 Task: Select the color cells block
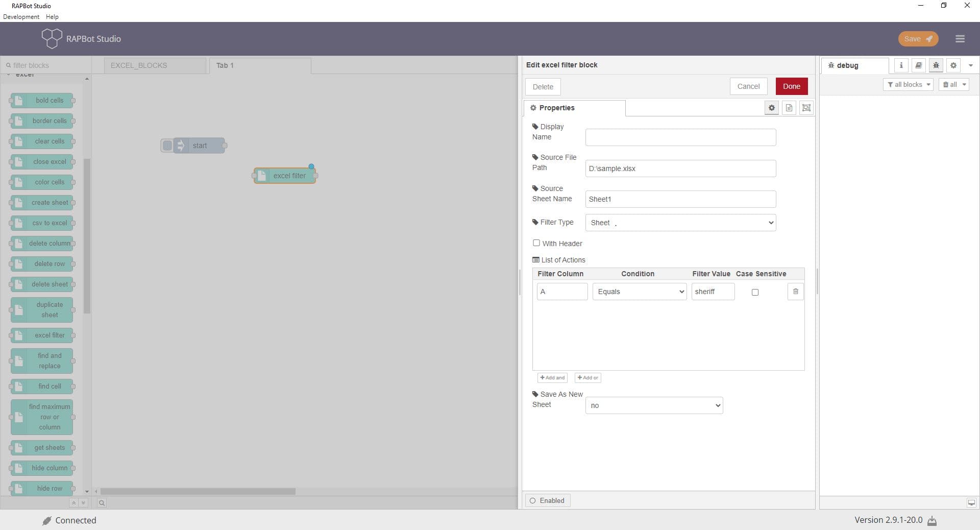(x=42, y=182)
